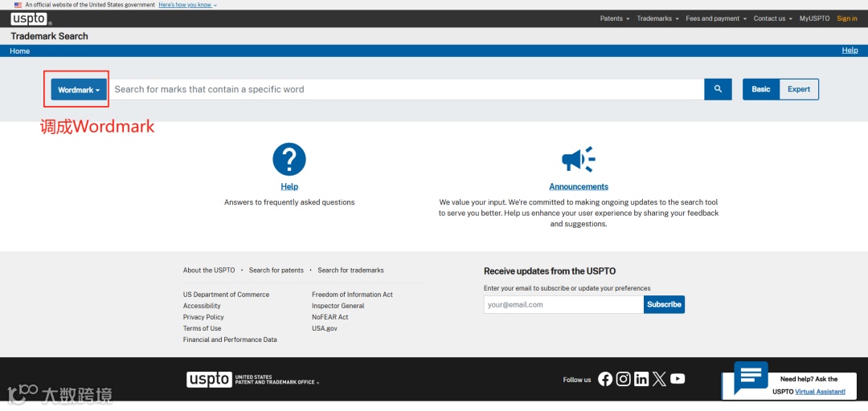Image resolution: width=868 pixels, height=411 pixels.
Task: Open Terms of Use footer link
Action: click(202, 328)
